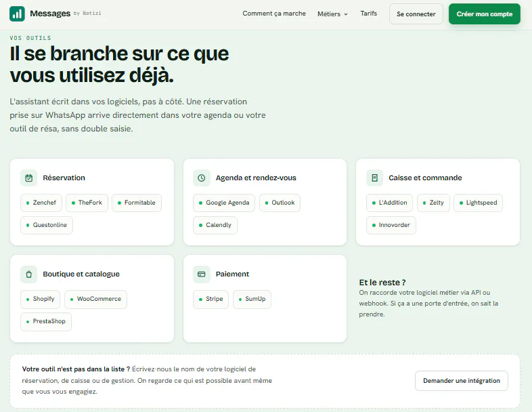The height and width of the screenshot is (412, 532).
Task: Click Se connecter button
Action: point(416,14)
